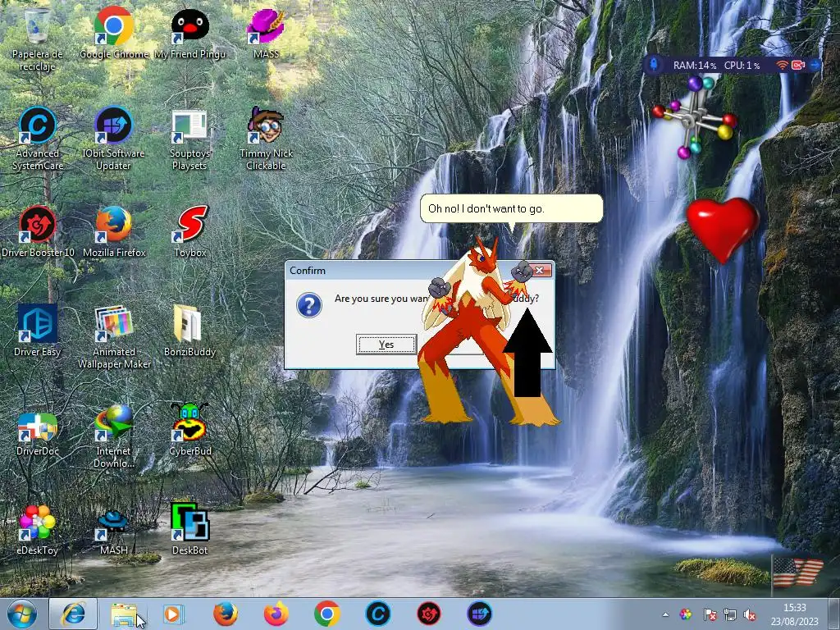Show hidden system tray icons
The width and height of the screenshot is (840, 630).
pos(665,614)
